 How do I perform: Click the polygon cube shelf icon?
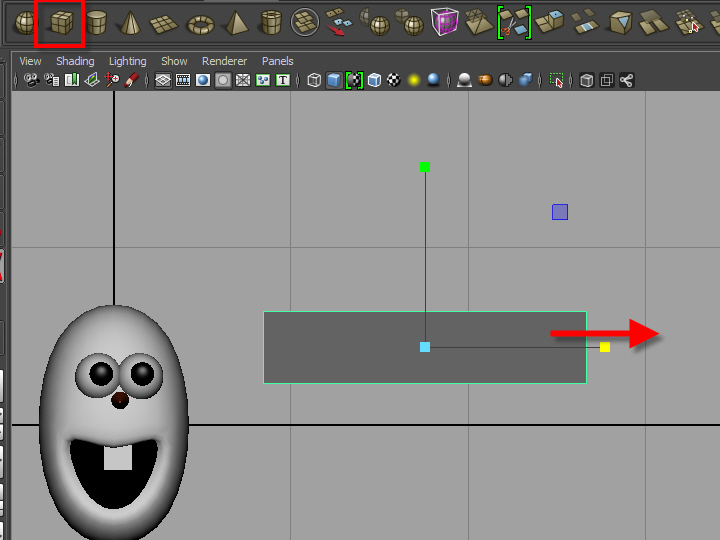(62, 22)
